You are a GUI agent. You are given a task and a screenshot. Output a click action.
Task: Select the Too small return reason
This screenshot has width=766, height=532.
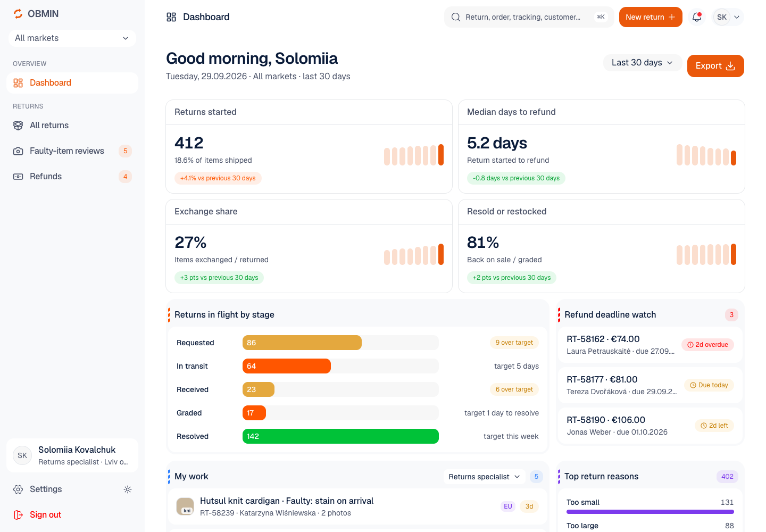point(650,506)
